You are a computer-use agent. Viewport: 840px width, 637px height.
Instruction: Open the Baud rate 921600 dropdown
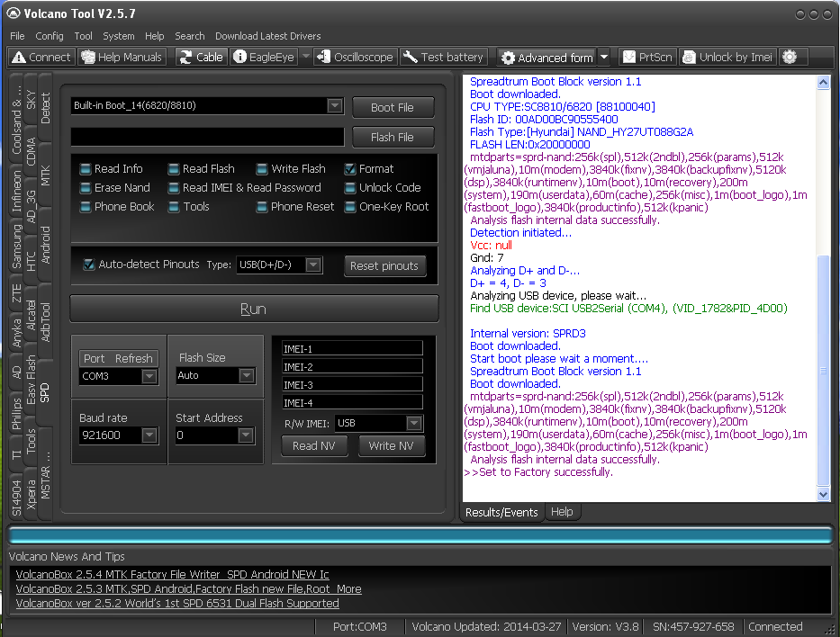pyautogui.click(x=149, y=435)
